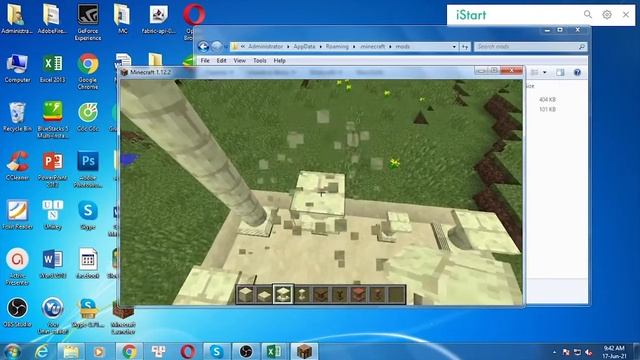Open the CCleaner desktop shortcut
The width and height of the screenshot is (640, 360).
pos(17,166)
